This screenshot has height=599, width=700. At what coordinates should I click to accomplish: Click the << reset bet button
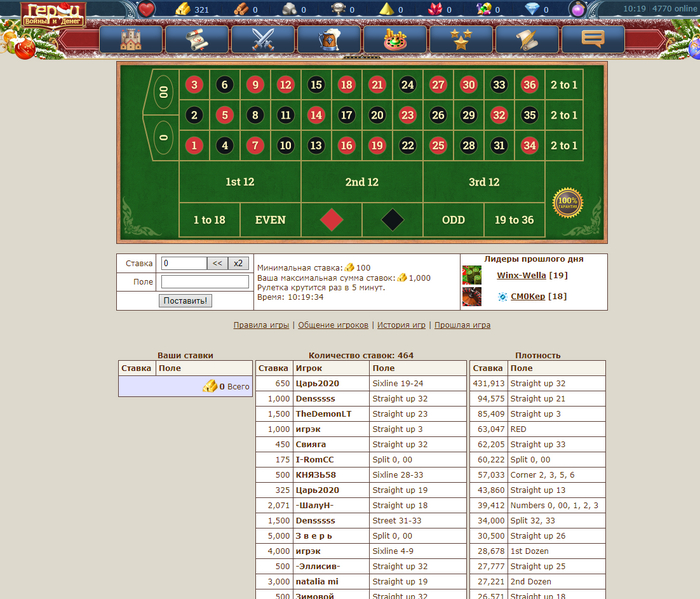tap(217, 263)
